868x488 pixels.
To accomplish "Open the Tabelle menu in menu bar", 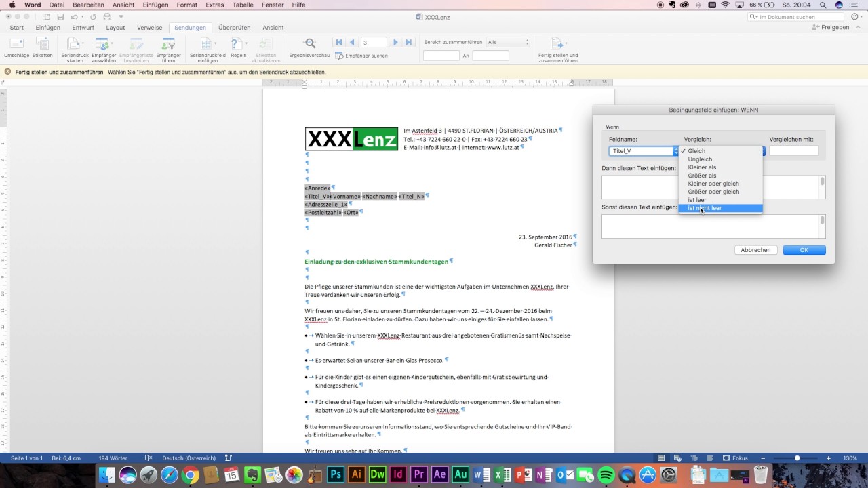I will point(243,5).
